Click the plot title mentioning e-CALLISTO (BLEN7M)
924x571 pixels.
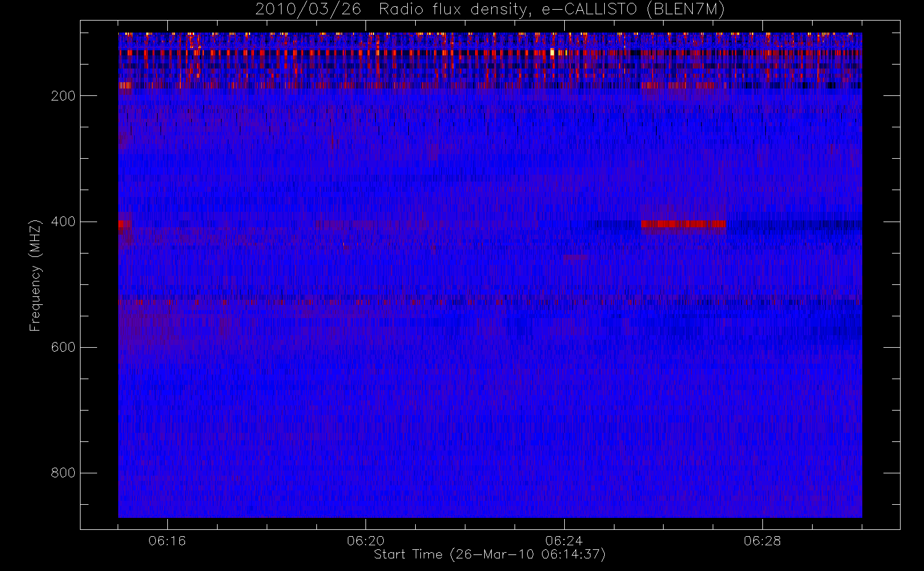pyautogui.click(x=490, y=10)
